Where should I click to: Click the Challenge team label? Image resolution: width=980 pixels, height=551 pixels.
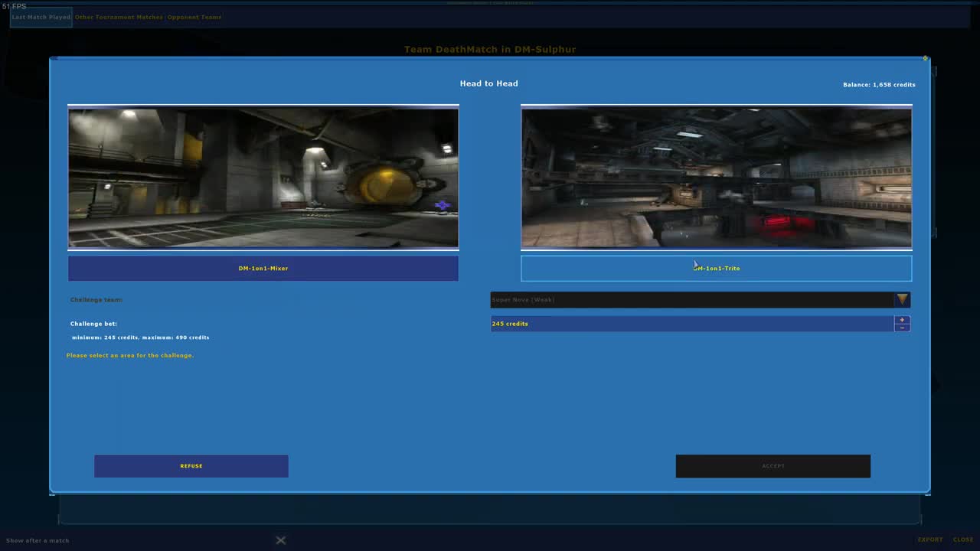[x=96, y=300]
